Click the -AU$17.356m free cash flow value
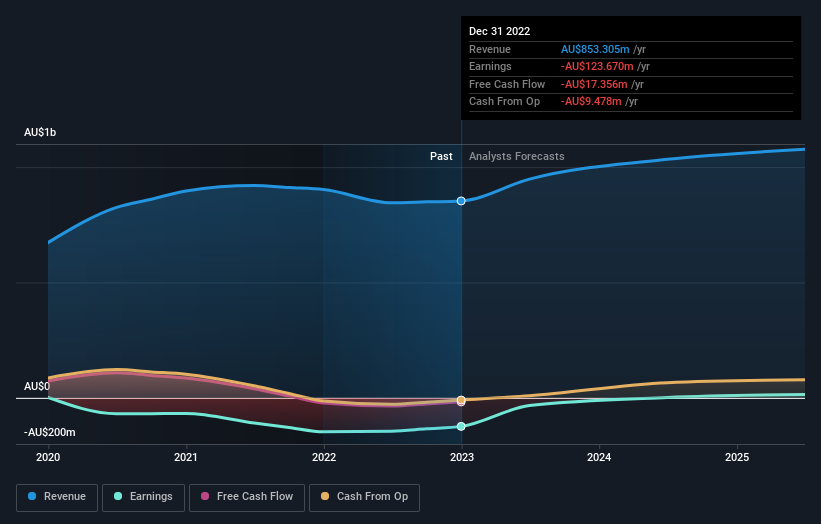Screen dimensions: 821x524 [594, 84]
